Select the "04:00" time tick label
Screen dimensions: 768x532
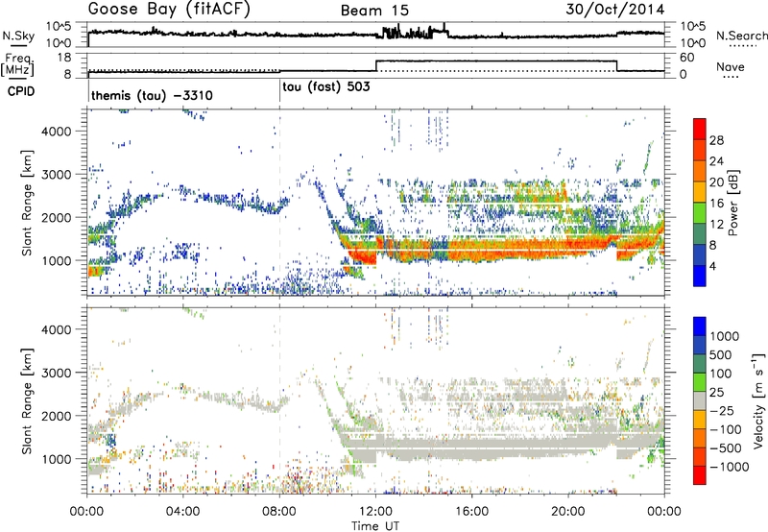pyautogui.click(x=182, y=512)
